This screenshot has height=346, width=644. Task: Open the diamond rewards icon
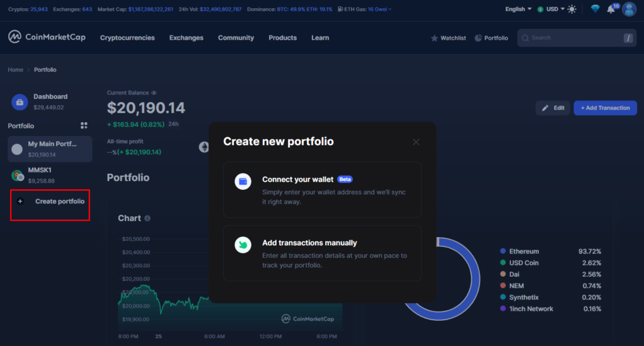click(x=595, y=9)
